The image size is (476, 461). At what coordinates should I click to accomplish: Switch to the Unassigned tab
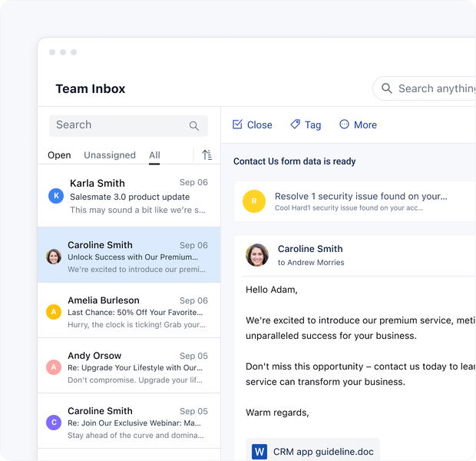pyautogui.click(x=110, y=155)
